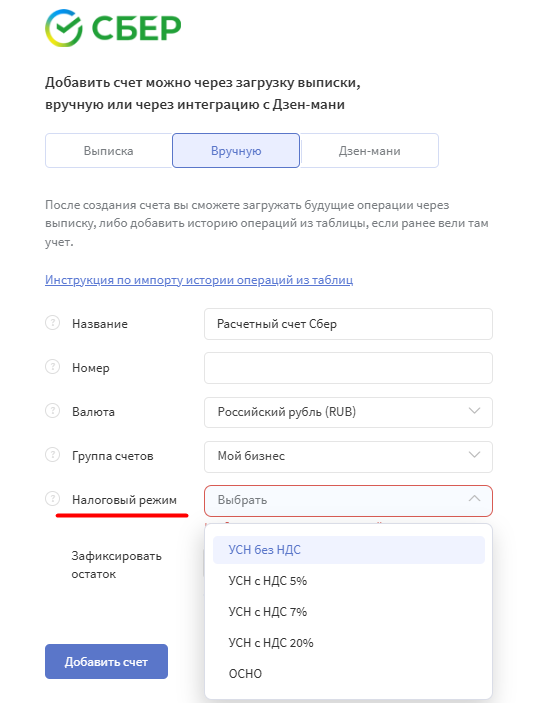
Task: Select УСН с НДС 5% option
Action: pos(349,581)
